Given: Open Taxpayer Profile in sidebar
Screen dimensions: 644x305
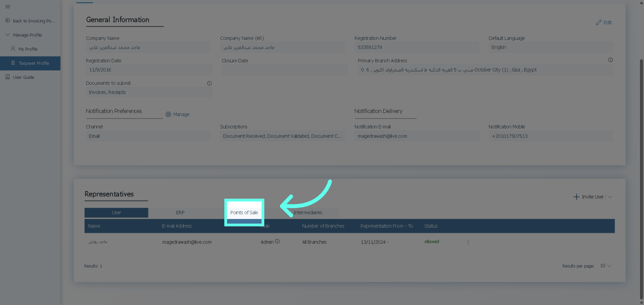Looking at the screenshot, I should pyautogui.click(x=34, y=63).
